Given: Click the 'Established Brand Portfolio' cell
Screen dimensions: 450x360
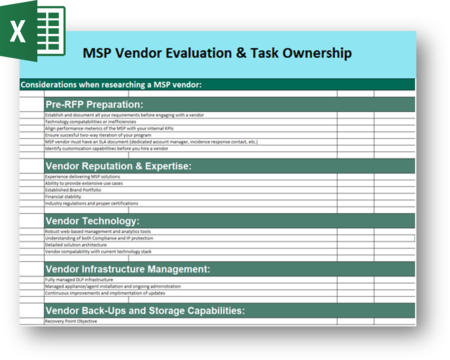Looking at the screenshot, I should click(191, 190).
